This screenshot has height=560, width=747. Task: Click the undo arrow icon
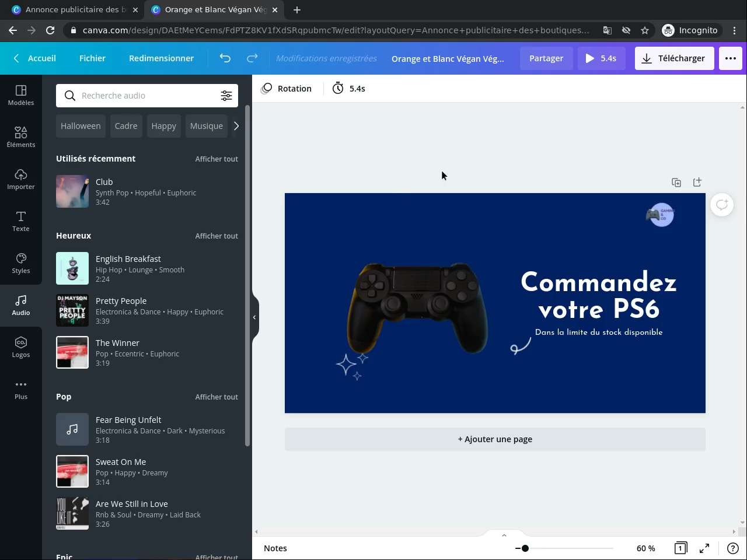(225, 58)
